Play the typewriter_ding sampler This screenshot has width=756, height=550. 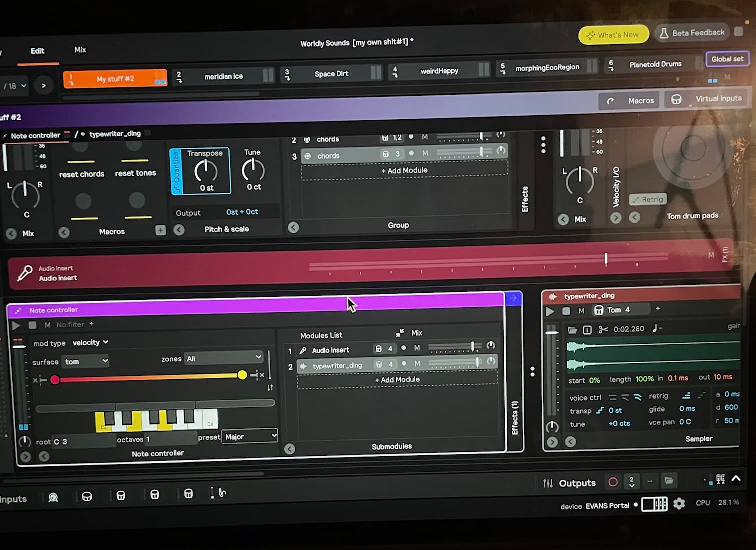click(550, 311)
